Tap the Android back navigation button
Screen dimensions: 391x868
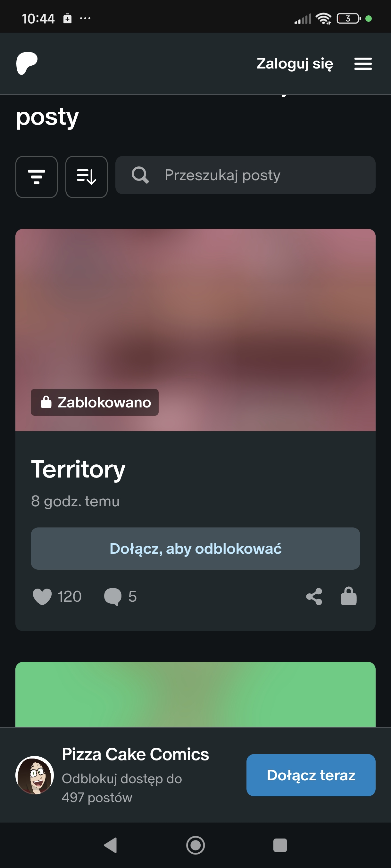tap(111, 845)
